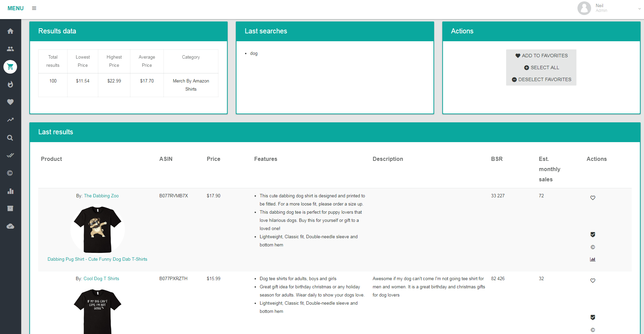Open Cool Dog T Shirts brand link
Screen dimensions: 644x334
click(101, 278)
